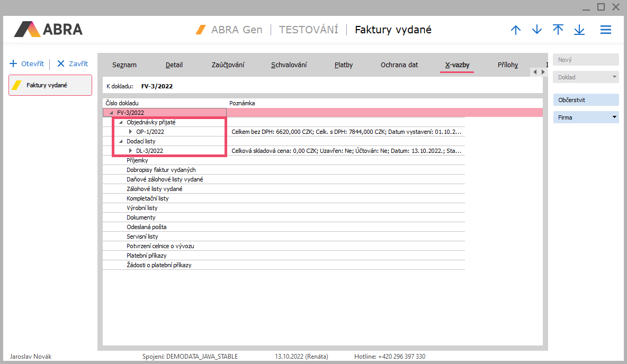The height and width of the screenshot is (364, 627).
Task: Select the Dobropisy faktur vydaných row
Action: pyautogui.click(x=161, y=170)
